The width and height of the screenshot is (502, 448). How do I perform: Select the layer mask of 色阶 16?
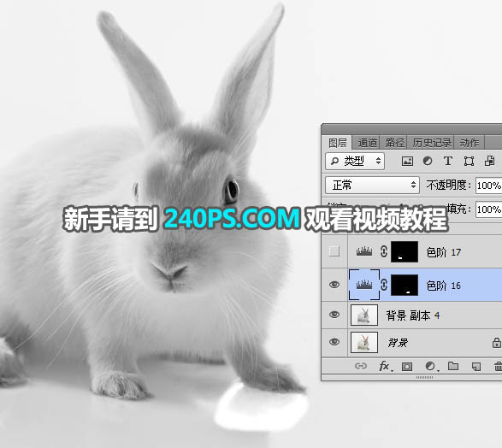[405, 285]
